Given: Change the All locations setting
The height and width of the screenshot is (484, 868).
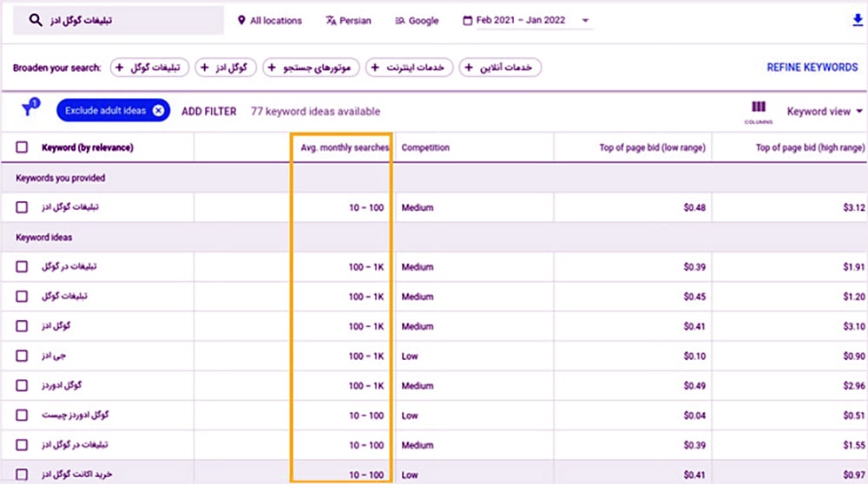Looking at the screenshot, I should click(270, 21).
